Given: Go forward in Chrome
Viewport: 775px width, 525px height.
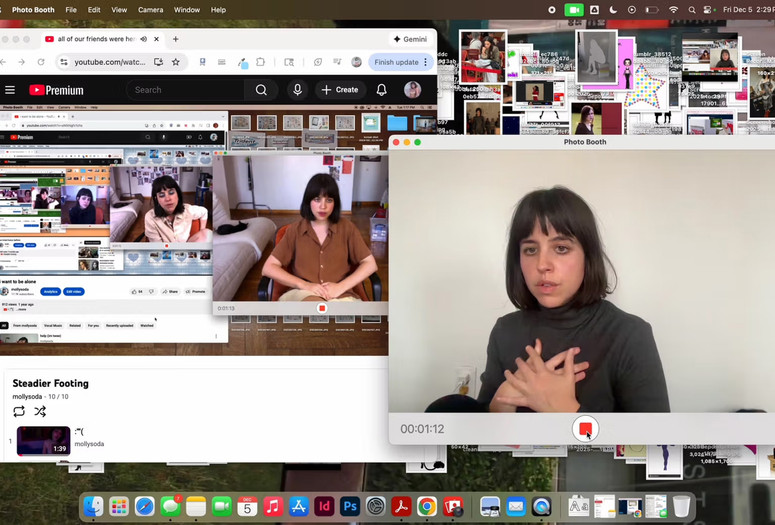Looking at the screenshot, I should click(x=21, y=62).
